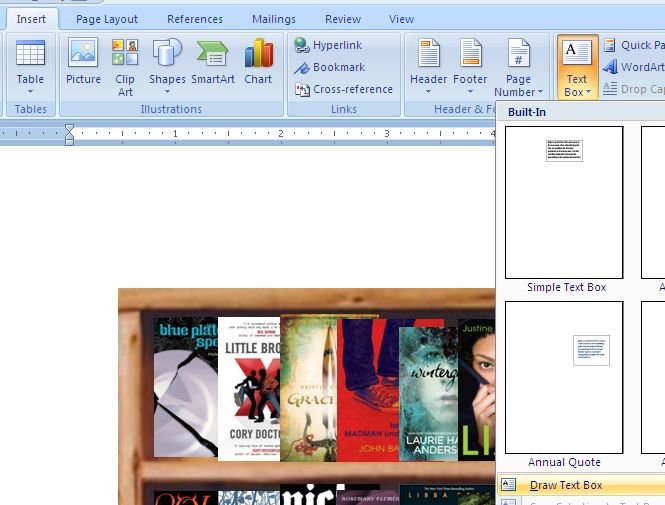Image resolution: width=665 pixels, height=505 pixels.
Task: Click the Links group label
Action: (x=344, y=109)
